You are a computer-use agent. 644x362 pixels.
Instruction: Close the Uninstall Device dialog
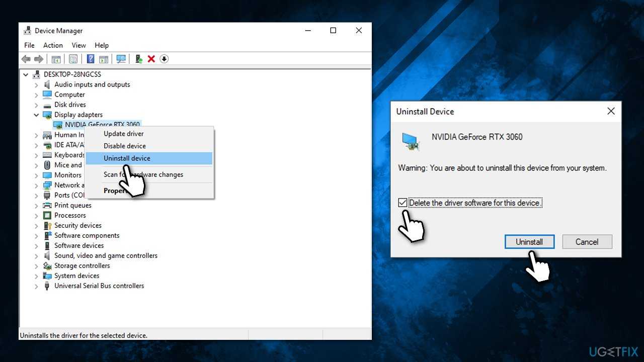pos(611,111)
